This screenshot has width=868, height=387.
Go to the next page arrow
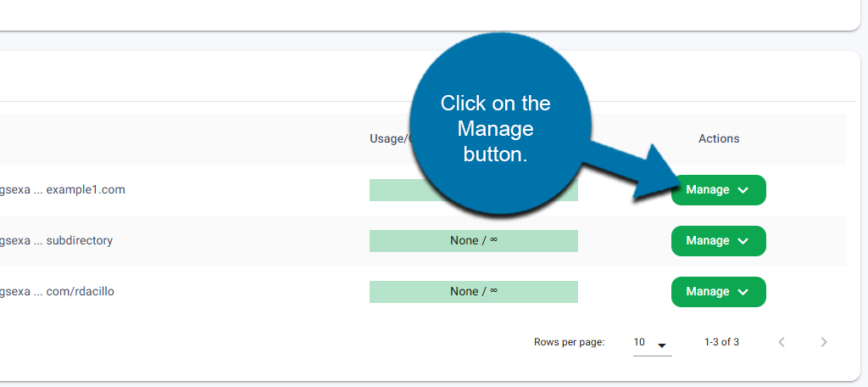pyautogui.click(x=823, y=342)
